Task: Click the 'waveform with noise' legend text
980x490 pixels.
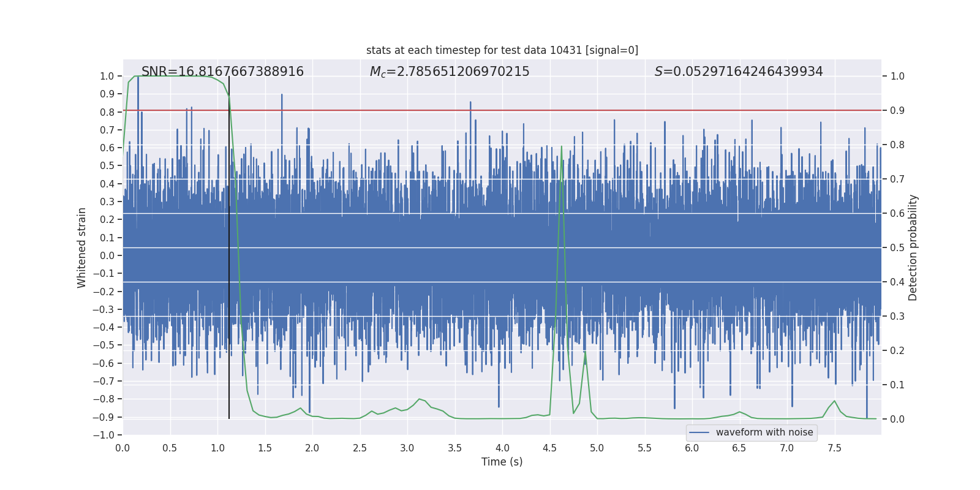Action: point(764,432)
